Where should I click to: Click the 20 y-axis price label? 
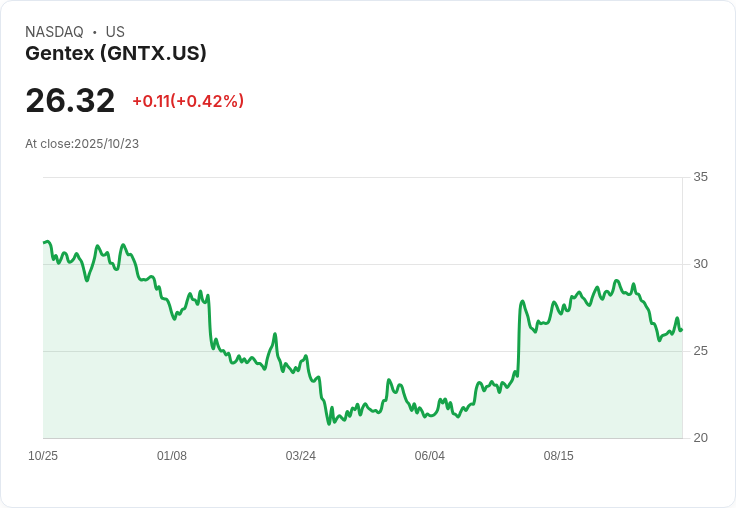[x=701, y=438]
